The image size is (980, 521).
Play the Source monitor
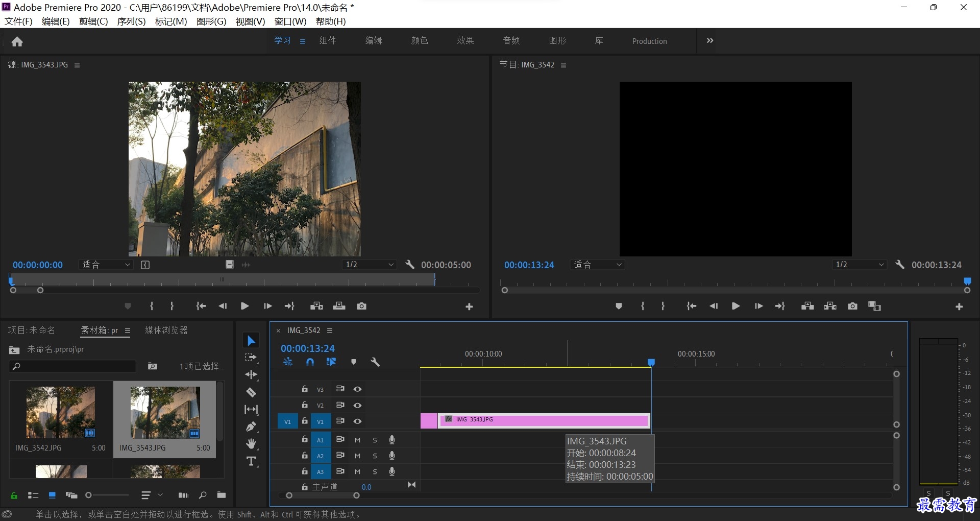244,306
